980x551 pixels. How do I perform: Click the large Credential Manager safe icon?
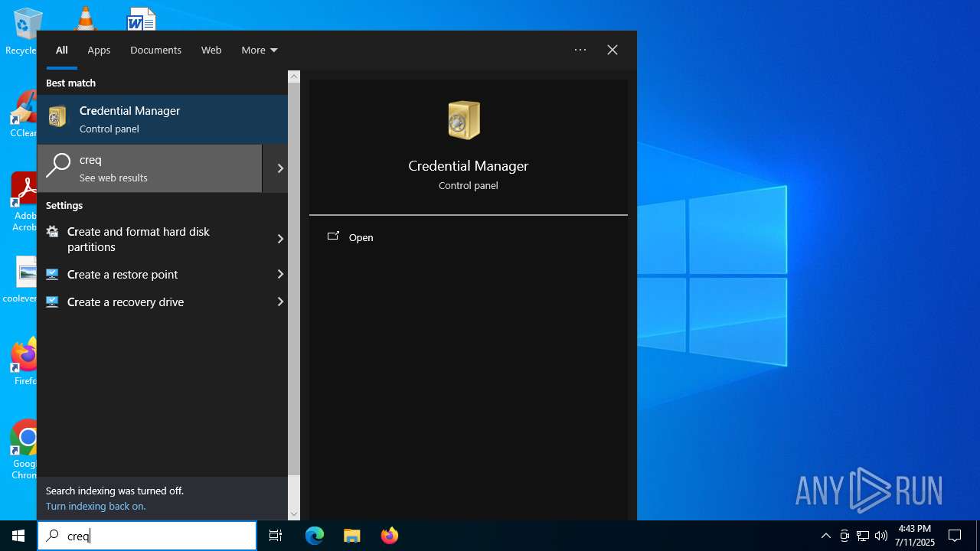point(464,120)
